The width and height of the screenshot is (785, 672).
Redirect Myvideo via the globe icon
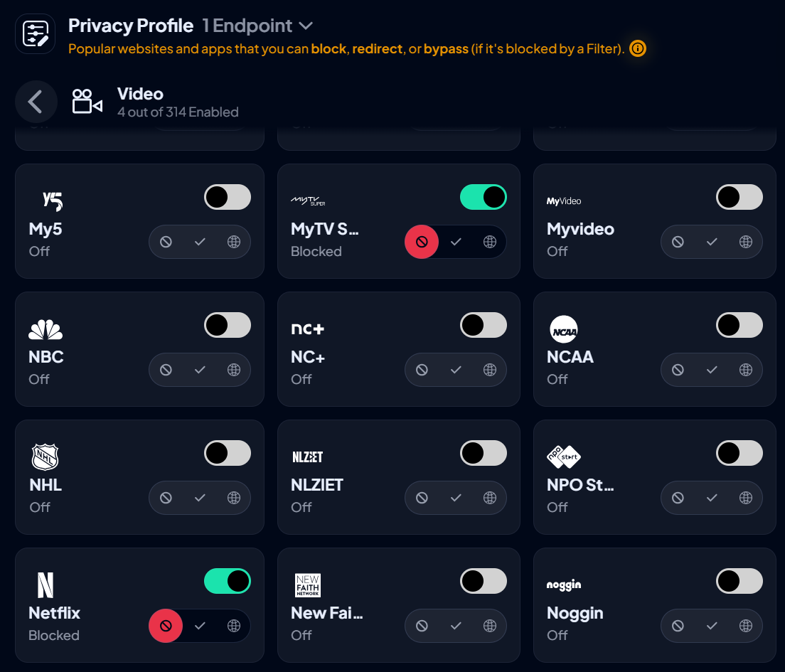746,242
